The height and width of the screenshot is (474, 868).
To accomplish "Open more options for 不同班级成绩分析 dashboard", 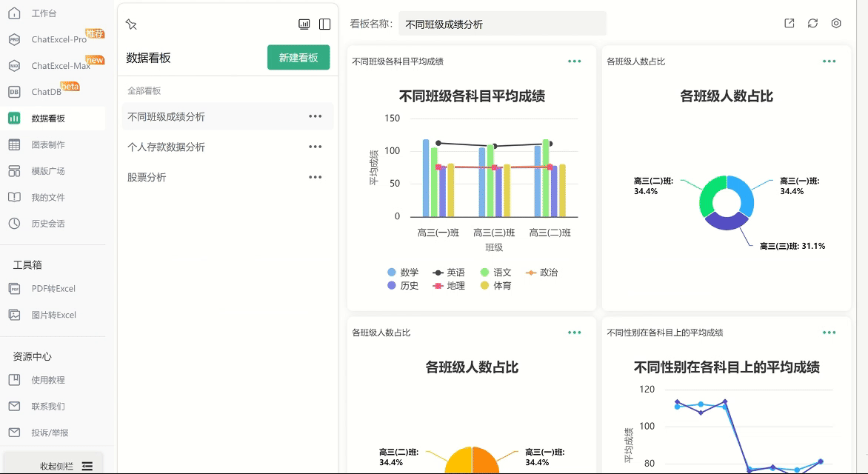I will click(x=316, y=116).
